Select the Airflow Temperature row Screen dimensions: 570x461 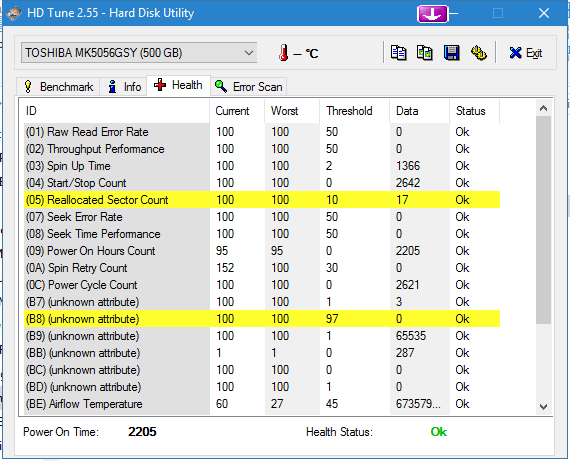[x=262, y=404]
